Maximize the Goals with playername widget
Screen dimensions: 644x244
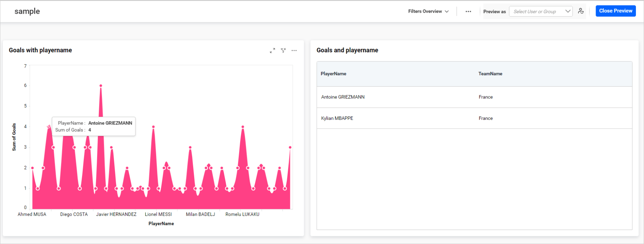[272, 50]
